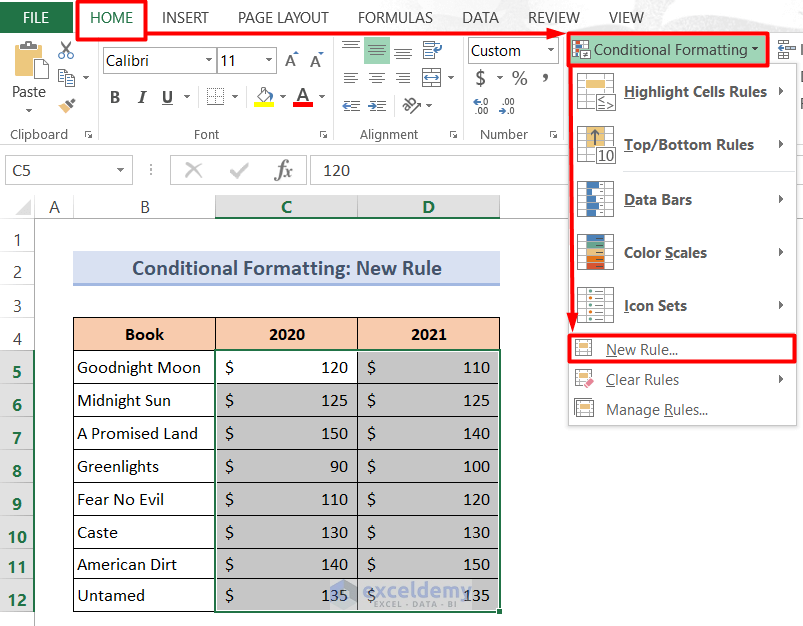Open the Number Format Custom dropdown
The image size is (803, 626).
pos(550,50)
